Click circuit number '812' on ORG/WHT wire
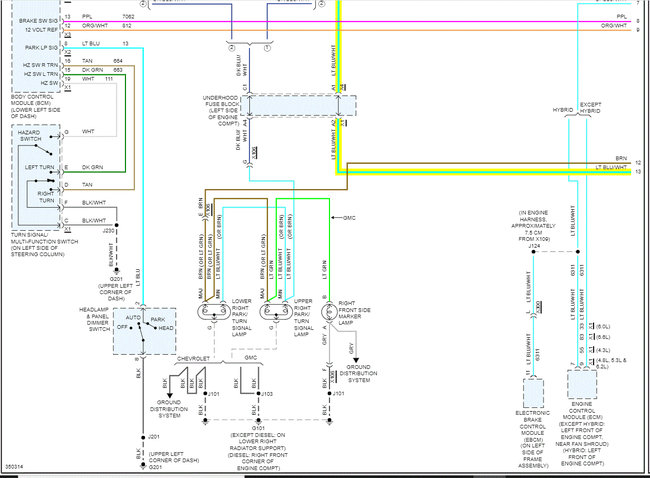The height and width of the screenshot is (478, 650). coord(126,26)
